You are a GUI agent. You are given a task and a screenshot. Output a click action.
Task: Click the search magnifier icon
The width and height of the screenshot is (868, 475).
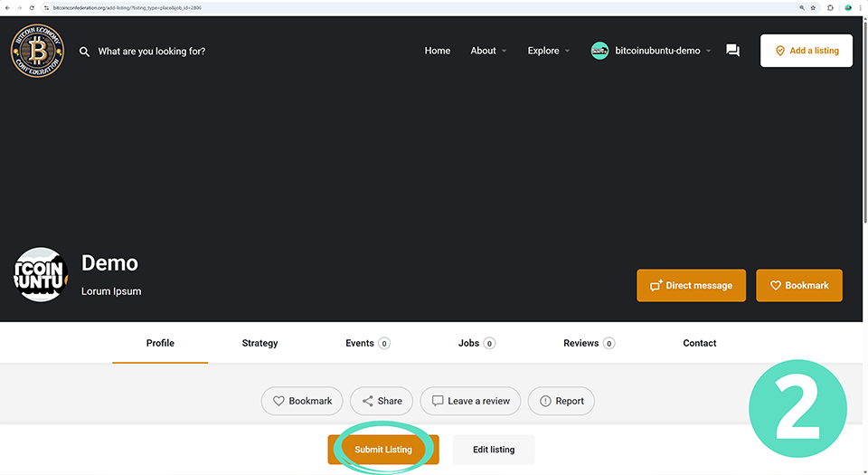[x=84, y=52]
